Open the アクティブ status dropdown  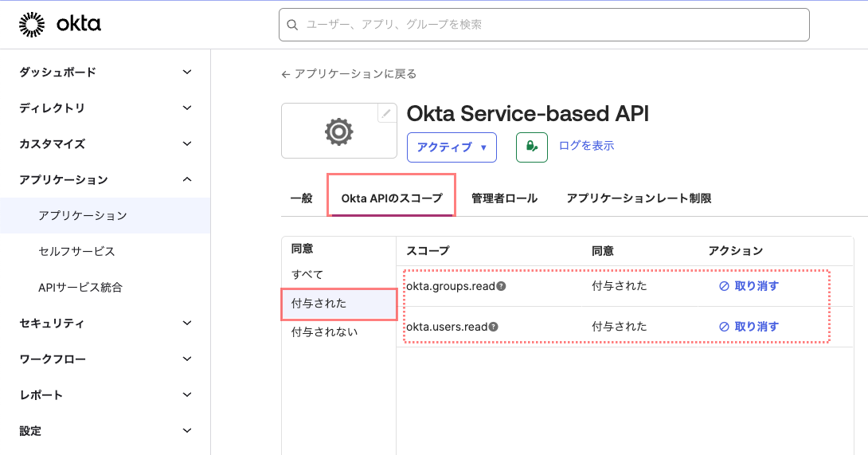[x=452, y=147]
